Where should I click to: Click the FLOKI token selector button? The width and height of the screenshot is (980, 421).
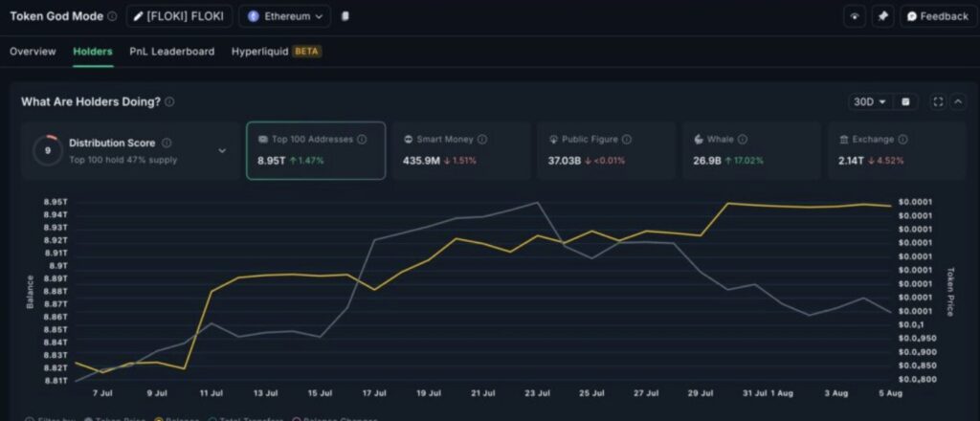[x=179, y=16]
